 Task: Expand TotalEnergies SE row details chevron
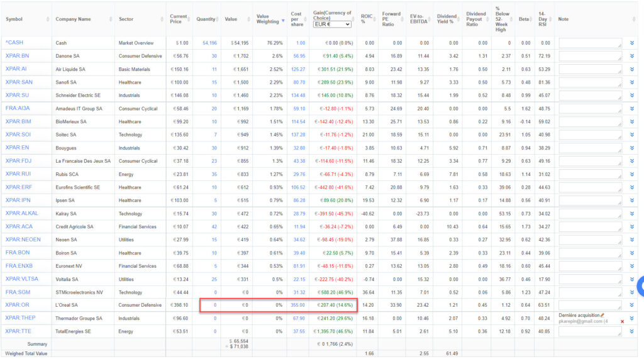632,331
